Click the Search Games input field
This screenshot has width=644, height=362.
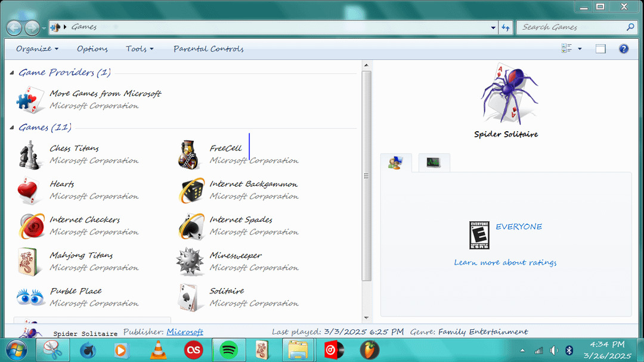pyautogui.click(x=571, y=27)
